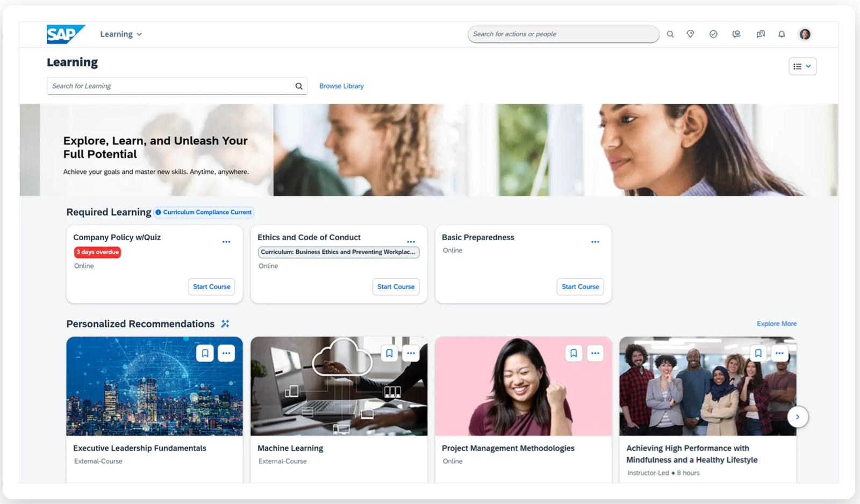Click the user profile avatar
Screen dimensions: 860x504
[805, 34]
